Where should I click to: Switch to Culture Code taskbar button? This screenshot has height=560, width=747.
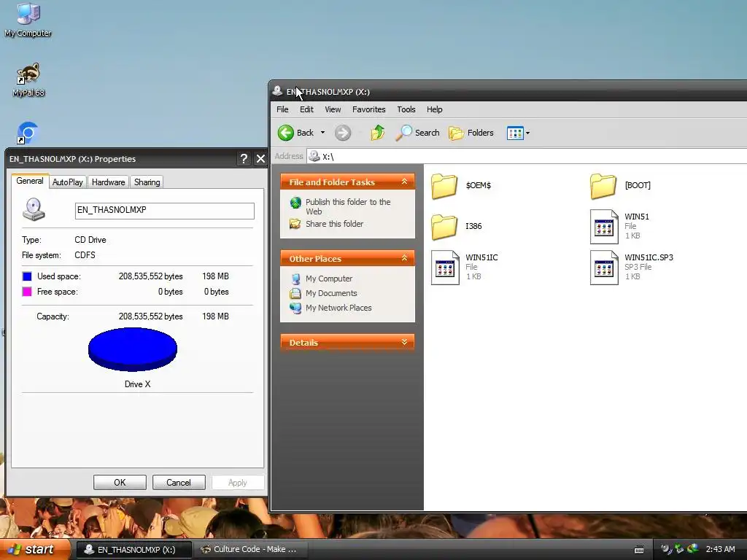click(251, 550)
